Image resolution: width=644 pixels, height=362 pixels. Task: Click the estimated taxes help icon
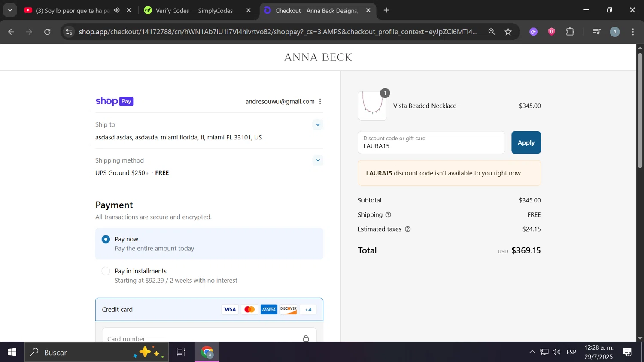(408, 229)
